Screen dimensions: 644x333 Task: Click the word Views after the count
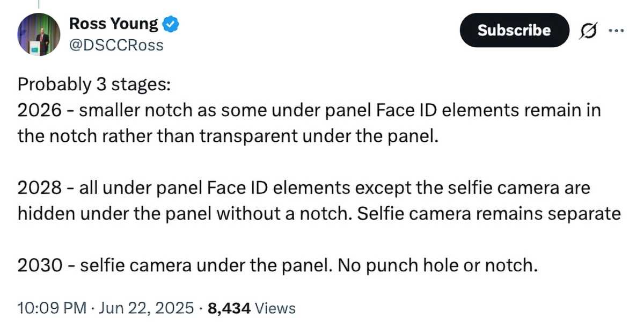pos(275,308)
